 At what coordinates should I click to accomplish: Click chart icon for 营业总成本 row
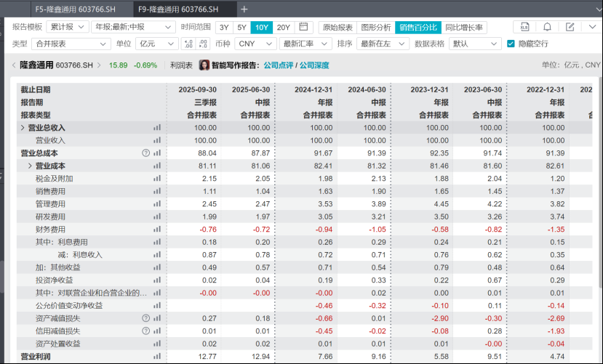coord(157,153)
